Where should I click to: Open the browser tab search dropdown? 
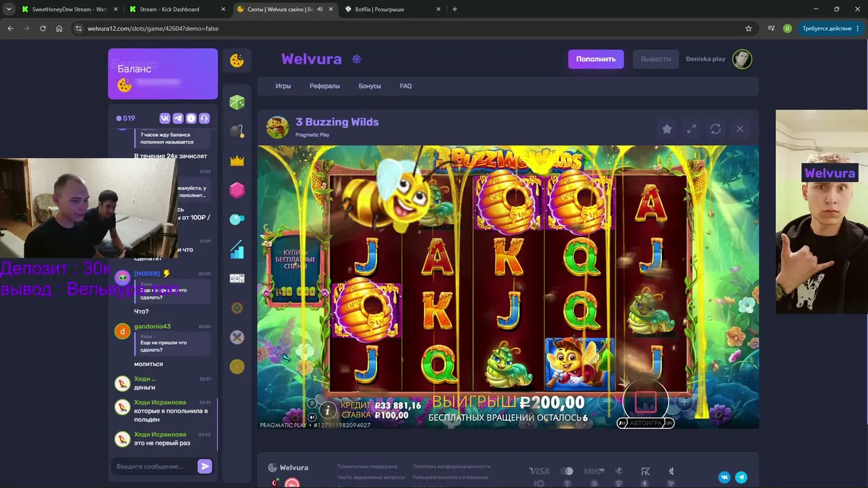(9, 9)
